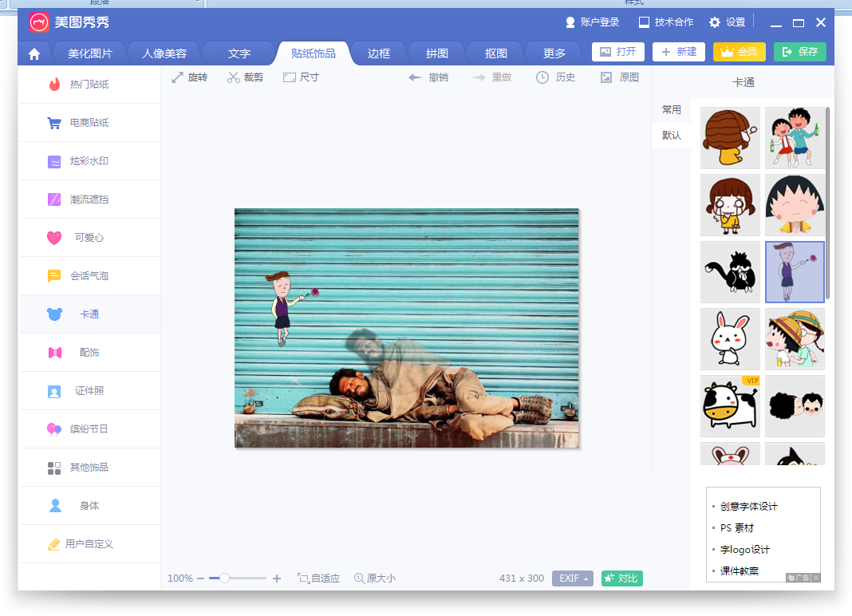The width and height of the screenshot is (852, 616).
Task: Open the 用户自定义 custom stickers category
Action: click(89, 543)
